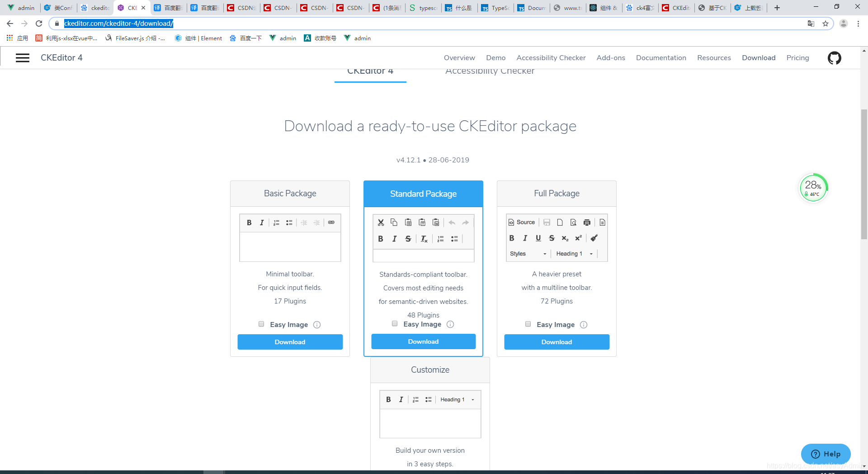Open Accessibility Checker in the top navigation
Screen dimensions: 868x474
551,58
